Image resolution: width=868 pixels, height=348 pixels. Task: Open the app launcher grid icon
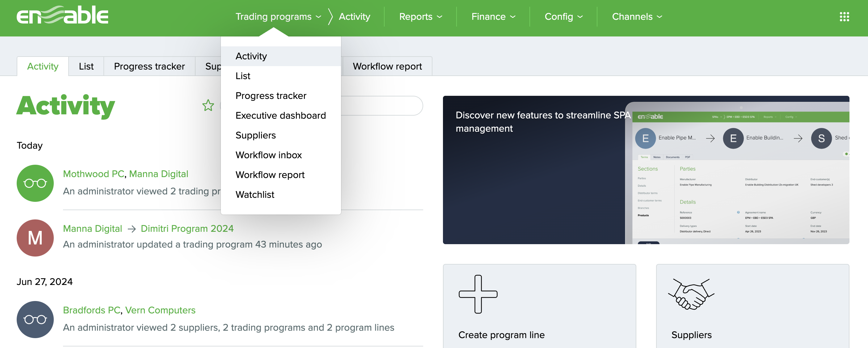click(844, 16)
